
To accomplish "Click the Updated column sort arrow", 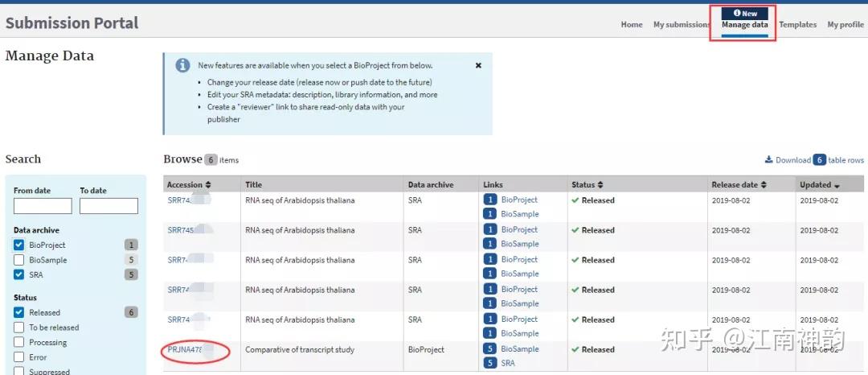I will click(x=837, y=186).
